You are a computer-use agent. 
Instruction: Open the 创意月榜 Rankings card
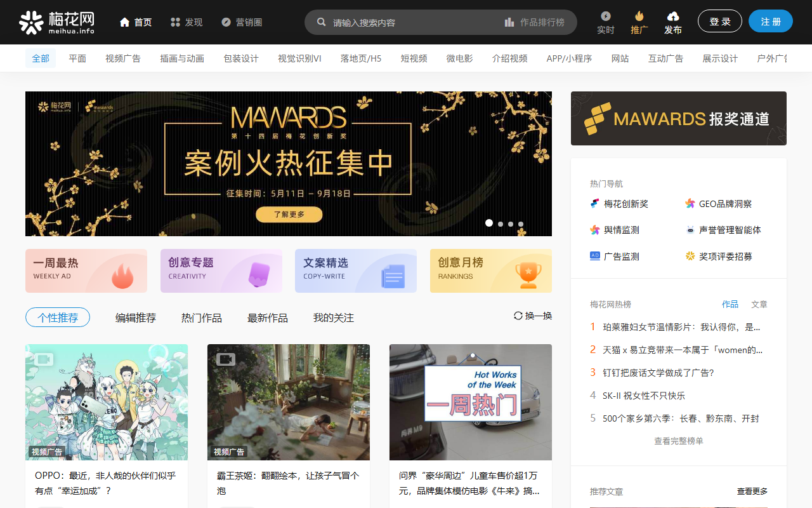[x=491, y=271]
